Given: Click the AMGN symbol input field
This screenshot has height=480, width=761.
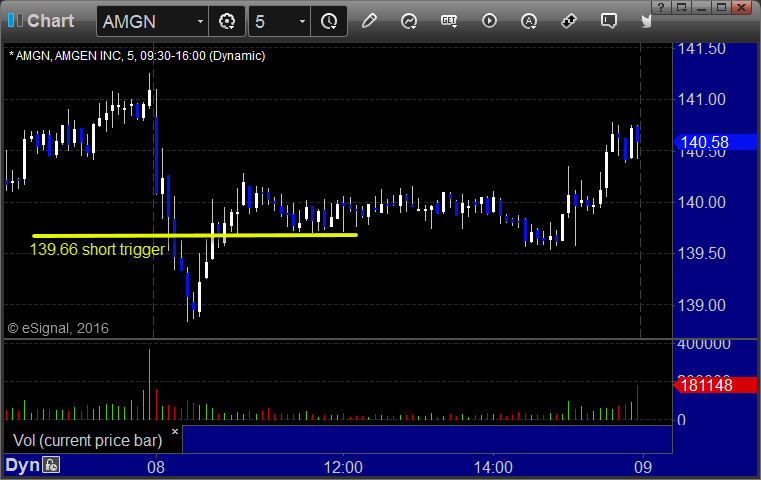Looking at the screenshot, I should 147,21.
